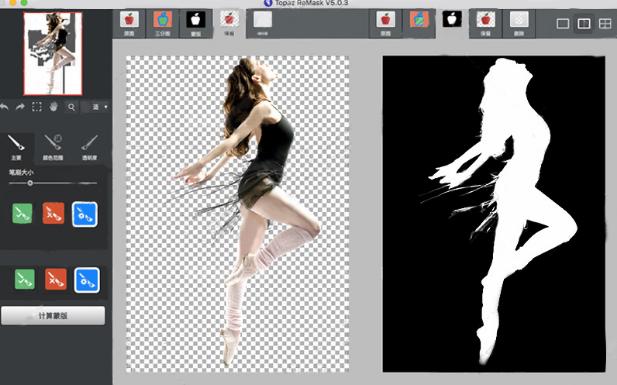Click the redo arrow icon
Viewport: 617px width, 385px height.
20,107
